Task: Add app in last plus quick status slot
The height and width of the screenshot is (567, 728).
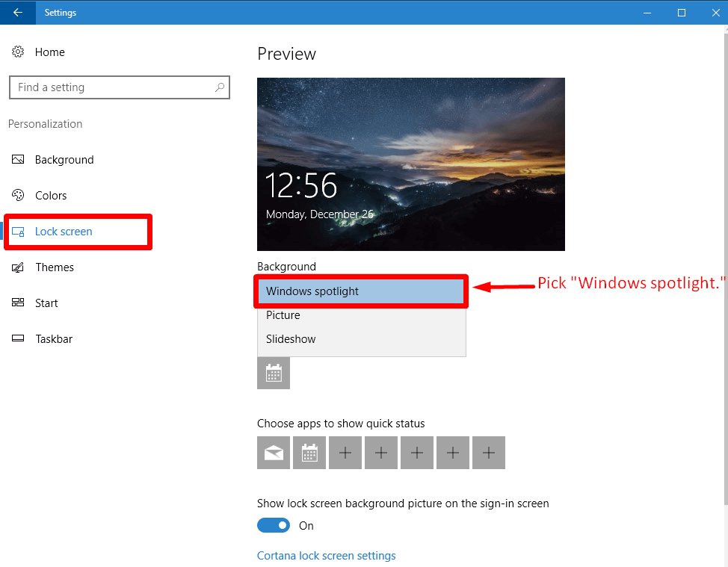Action: (488, 453)
